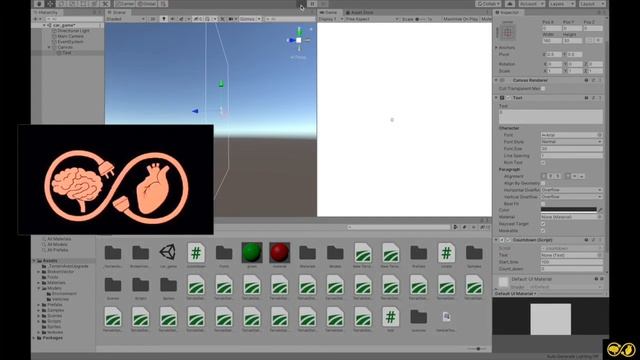Viewport: 640px width, 360px height.
Task: Select Directional Light in the Hierarchy
Action: pos(73,31)
